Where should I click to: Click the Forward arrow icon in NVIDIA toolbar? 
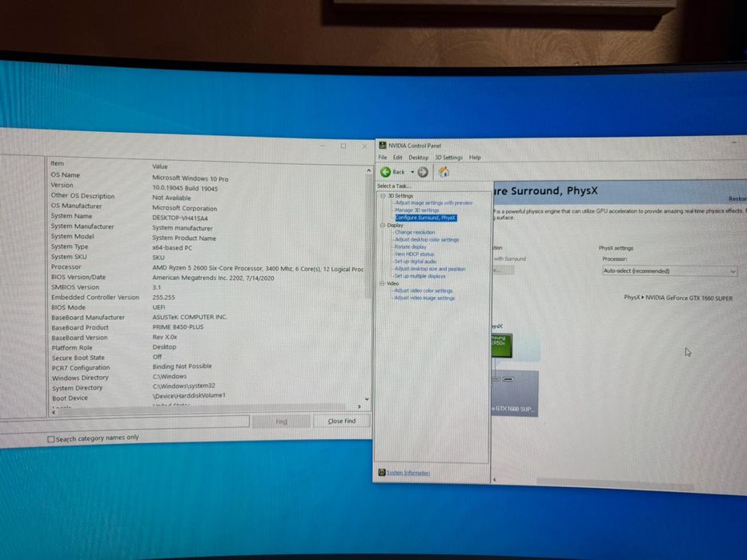pyautogui.click(x=423, y=172)
